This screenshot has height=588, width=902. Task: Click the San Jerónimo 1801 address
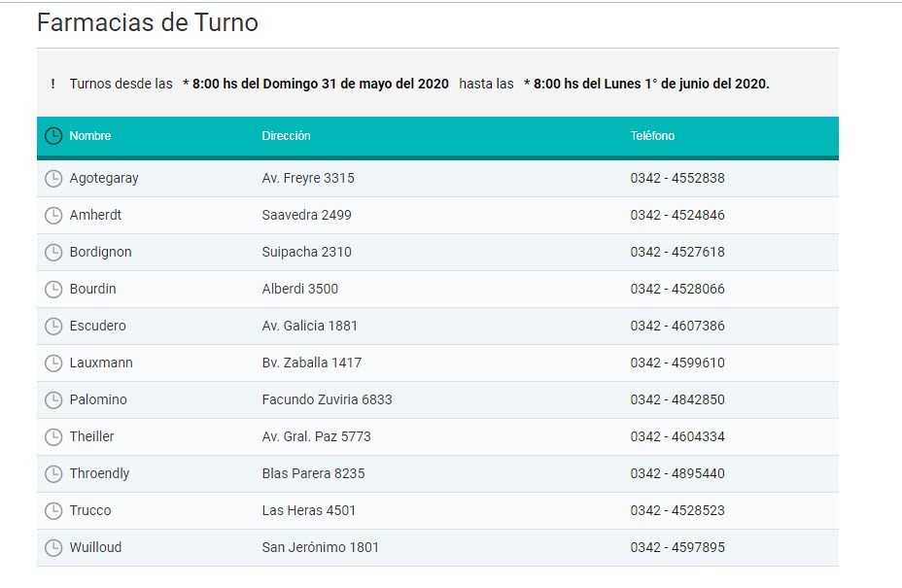320,548
